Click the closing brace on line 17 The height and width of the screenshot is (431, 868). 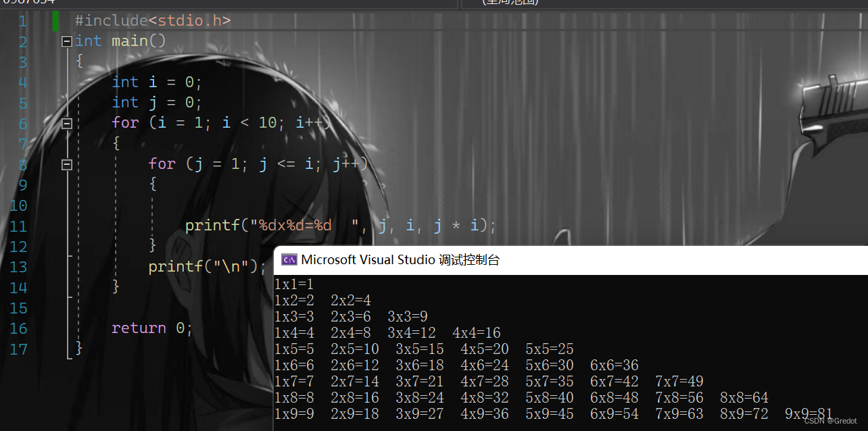coord(79,349)
